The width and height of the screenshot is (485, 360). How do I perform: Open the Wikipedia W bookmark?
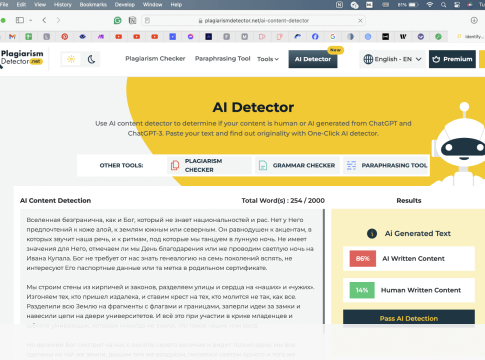[403, 37]
